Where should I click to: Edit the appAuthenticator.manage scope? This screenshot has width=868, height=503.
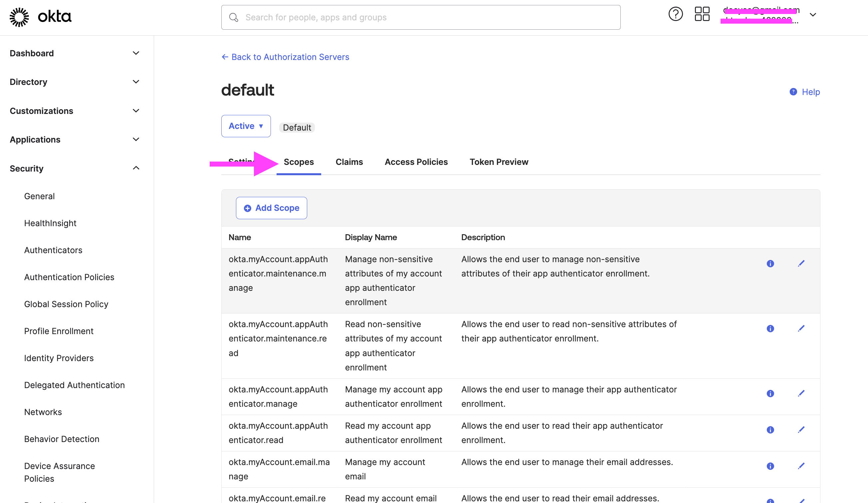[801, 393]
